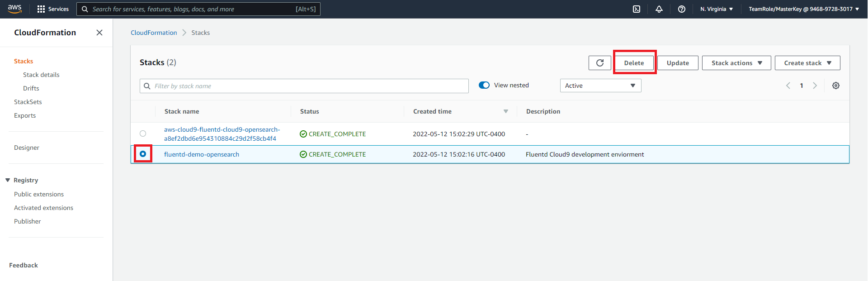Open Drifts in the sidebar
The height and width of the screenshot is (281, 868).
click(31, 88)
